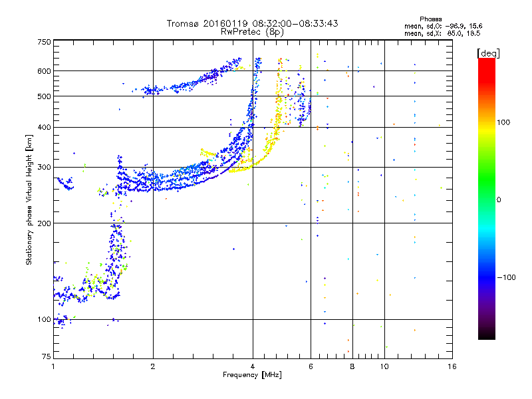Click the x-axis tick label '4'
The width and height of the screenshot is (532, 399).
(x=253, y=366)
